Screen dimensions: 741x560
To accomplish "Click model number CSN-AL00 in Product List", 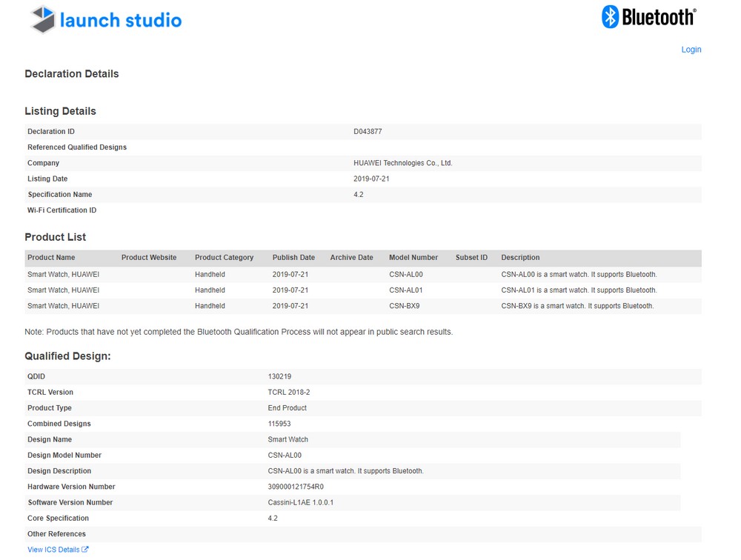I will click(406, 275).
